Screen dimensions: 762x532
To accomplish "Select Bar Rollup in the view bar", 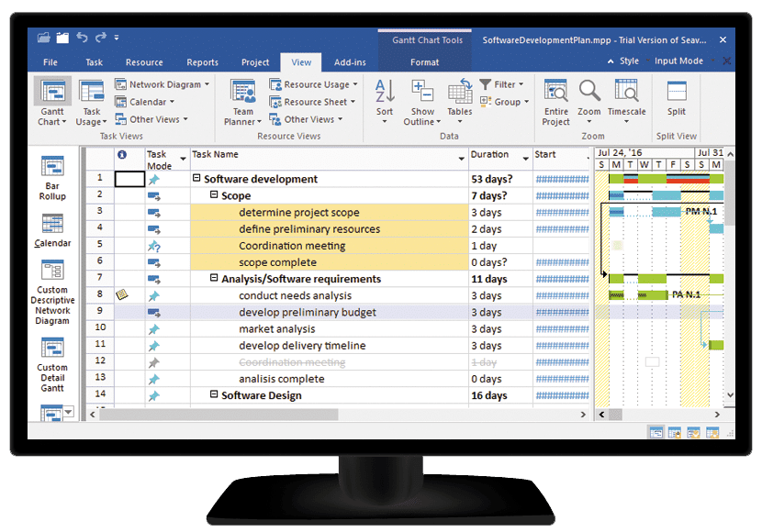I will pyautogui.click(x=52, y=178).
